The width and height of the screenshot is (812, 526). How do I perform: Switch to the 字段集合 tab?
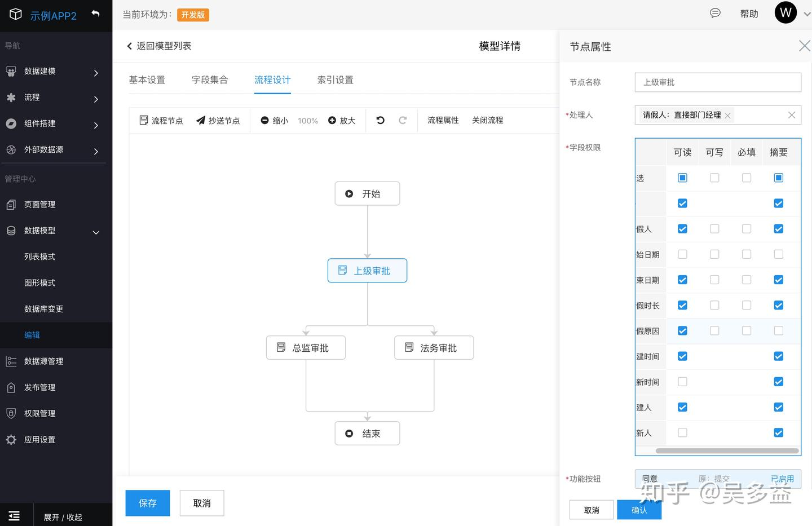tap(210, 80)
